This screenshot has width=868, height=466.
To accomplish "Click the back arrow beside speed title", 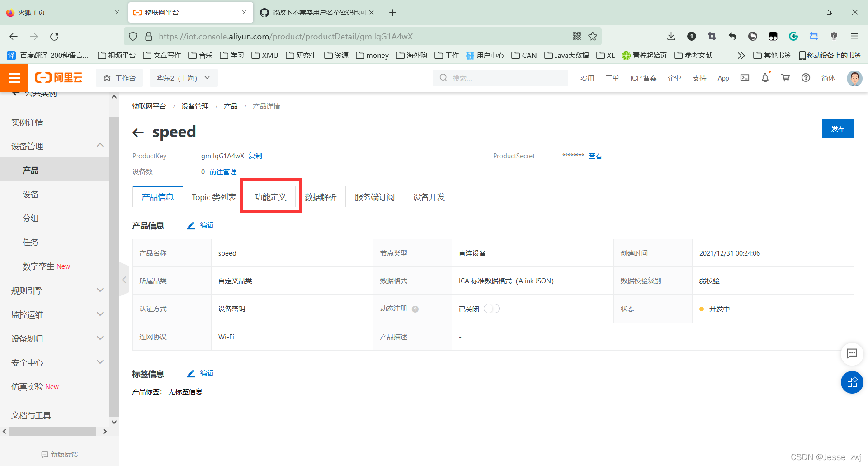I will point(138,132).
